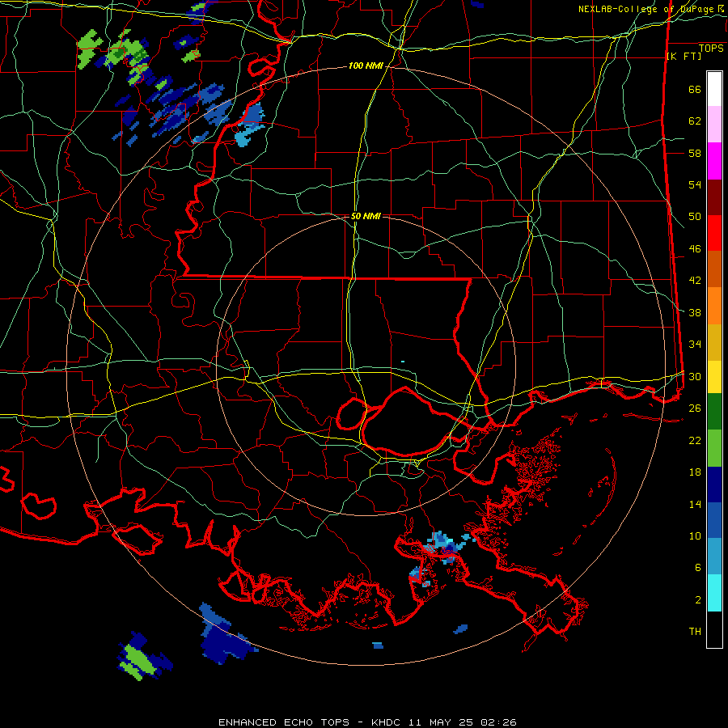Click the dark maroon legend swatch
The image size is (728, 728).
click(714, 197)
